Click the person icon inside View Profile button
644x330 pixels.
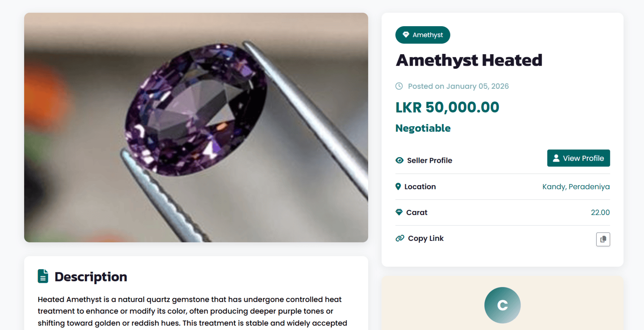pyautogui.click(x=556, y=158)
